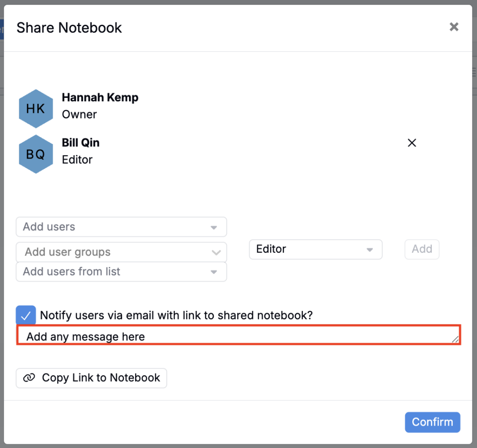Click the notify users via email label
This screenshot has width=477, height=448.
[x=176, y=316]
